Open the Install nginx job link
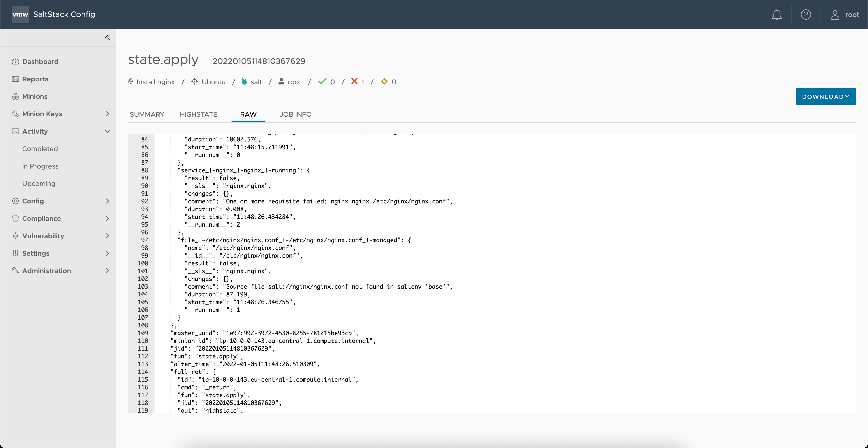This screenshot has height=448, width=868. click(x=155, y=82)
